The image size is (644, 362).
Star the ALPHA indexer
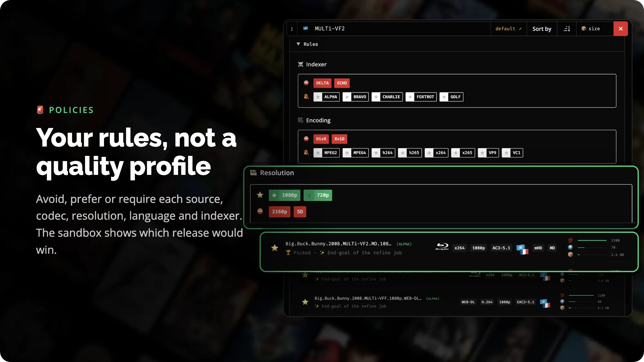click(318, 97)
